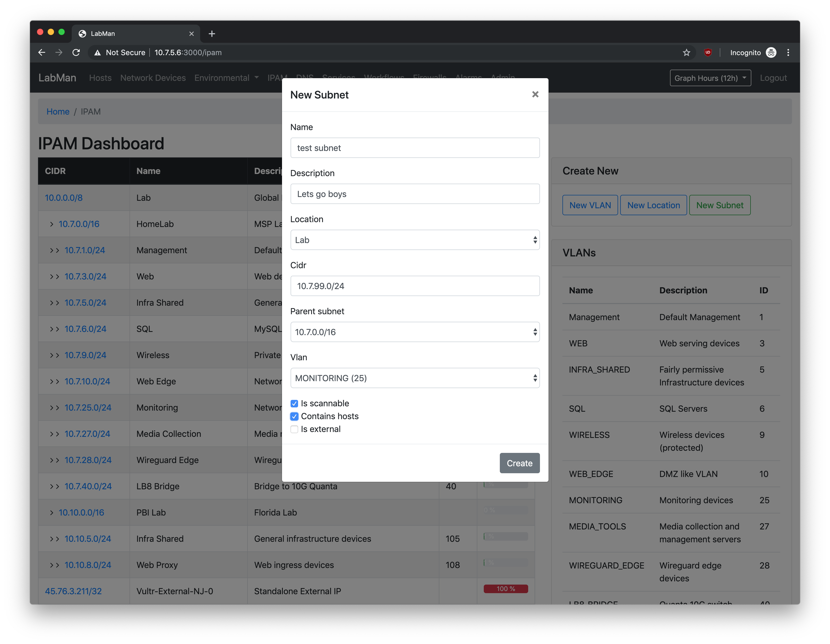Open the Chrome three-dot menu
830x644 pixels.
pos(788,52)
